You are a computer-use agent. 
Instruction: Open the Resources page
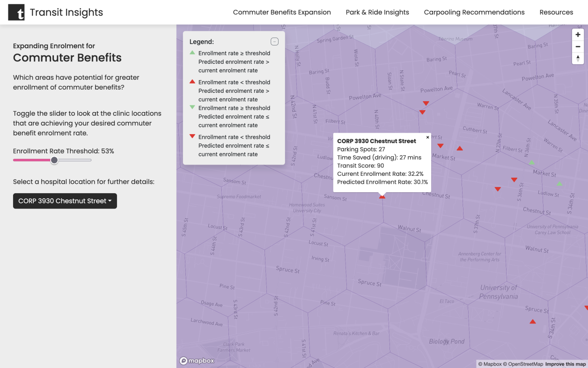point(556,12)
